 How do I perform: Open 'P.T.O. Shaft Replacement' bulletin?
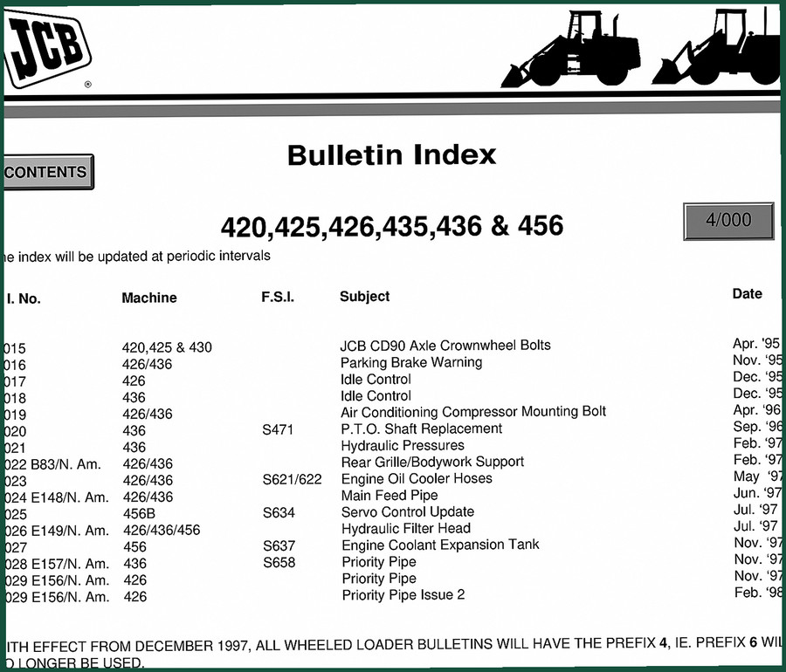pyautogui.click(x=421, y=429)
